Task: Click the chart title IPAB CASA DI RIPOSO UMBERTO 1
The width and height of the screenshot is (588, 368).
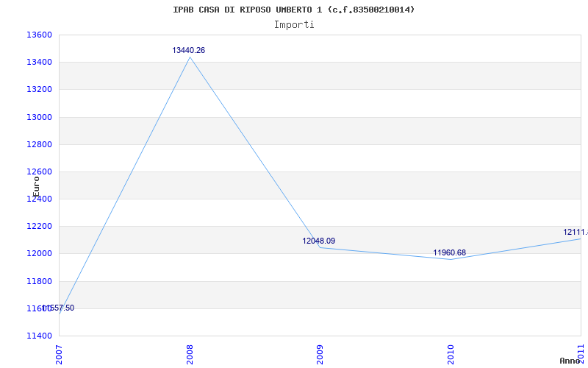Action: (x=293, y=10)
